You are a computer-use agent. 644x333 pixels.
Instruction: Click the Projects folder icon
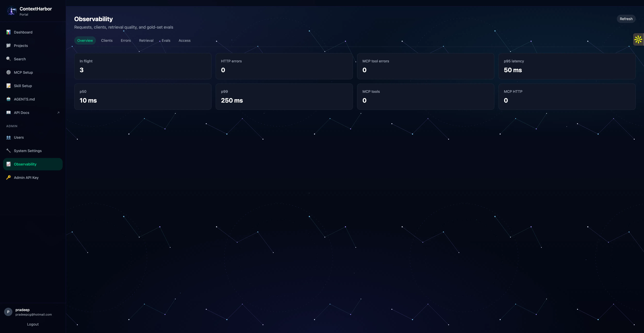click(x=9, y=45)
